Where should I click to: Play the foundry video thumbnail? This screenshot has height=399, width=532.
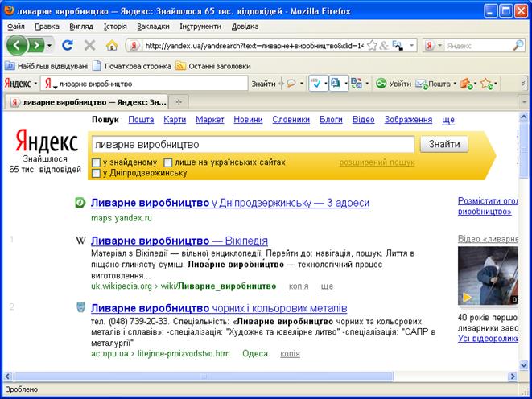coord(488,276)
